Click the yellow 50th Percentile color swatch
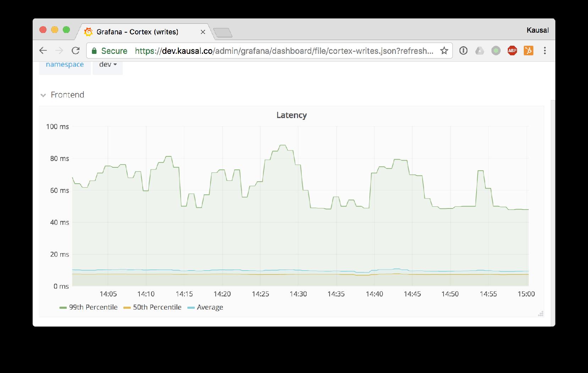 click(x=127, y=308)
